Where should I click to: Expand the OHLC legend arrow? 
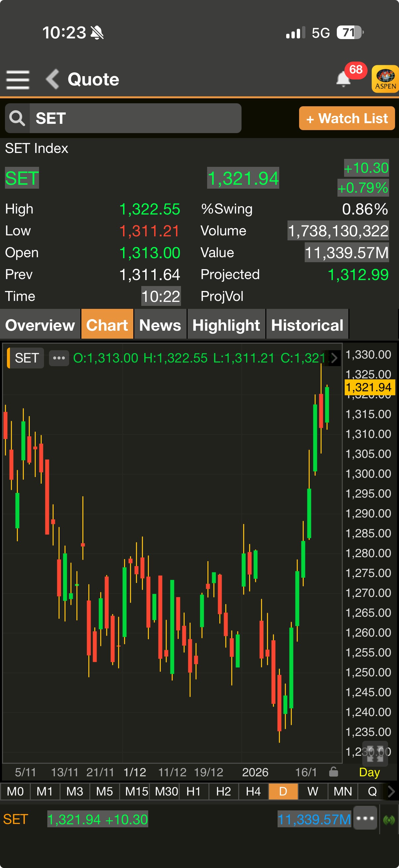pos(334,358)
